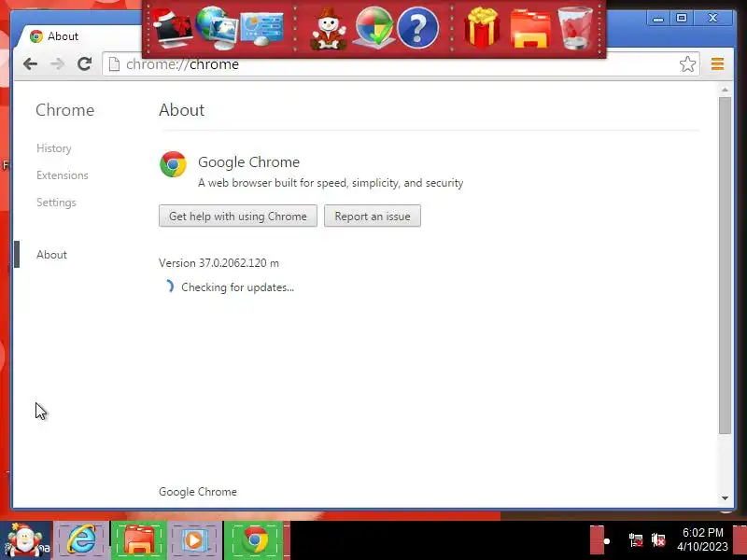Click the Chrome sidebar title

(64, 110)
